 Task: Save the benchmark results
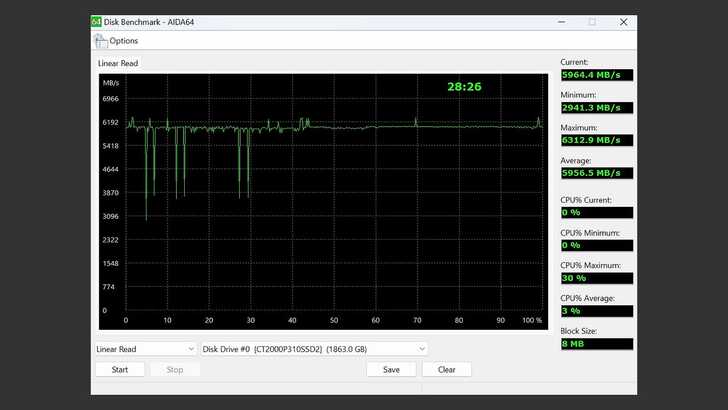tap(391, 369)
